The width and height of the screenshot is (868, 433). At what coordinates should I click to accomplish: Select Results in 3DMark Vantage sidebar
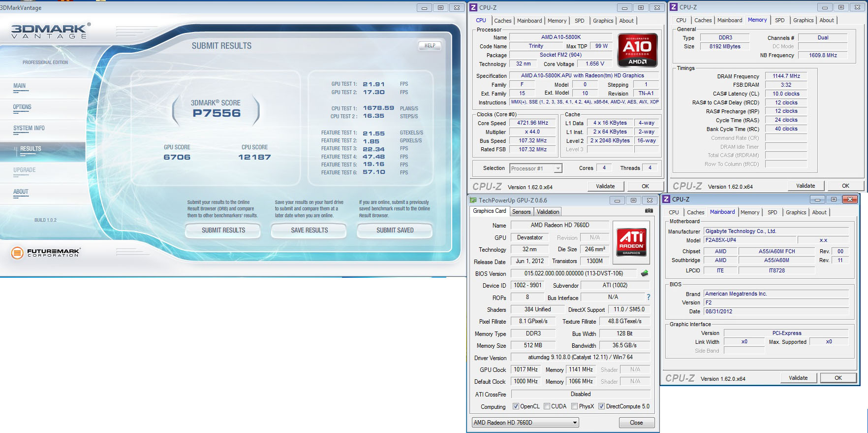pos(31,149)
